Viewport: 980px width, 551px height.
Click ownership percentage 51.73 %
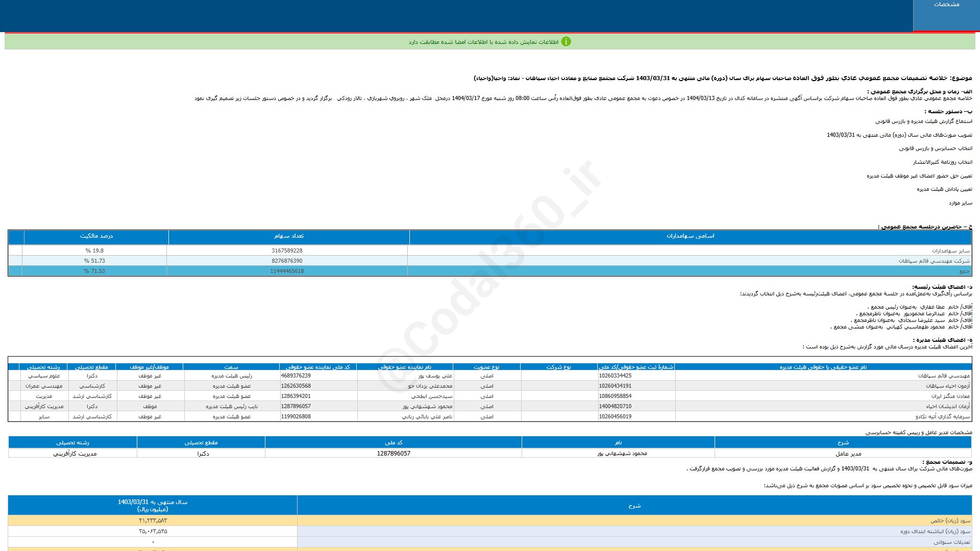pos(94,261)
